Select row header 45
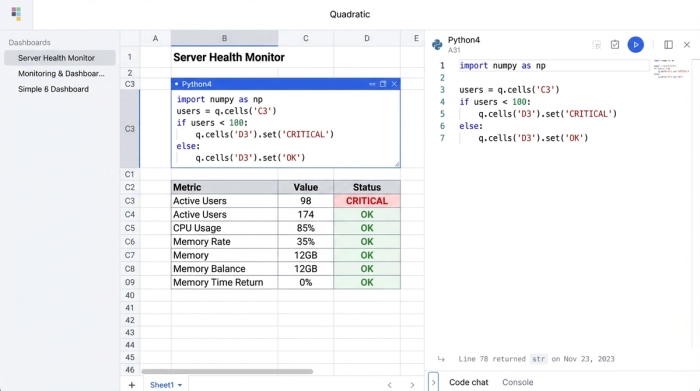This screenshot has width=700, height=391. (129, 358)
